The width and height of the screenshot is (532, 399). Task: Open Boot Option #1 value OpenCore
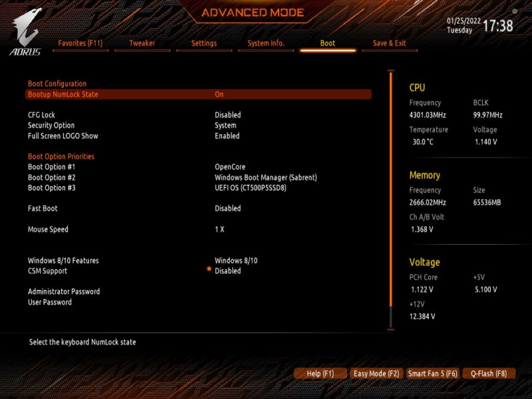(x=230, y=167)
